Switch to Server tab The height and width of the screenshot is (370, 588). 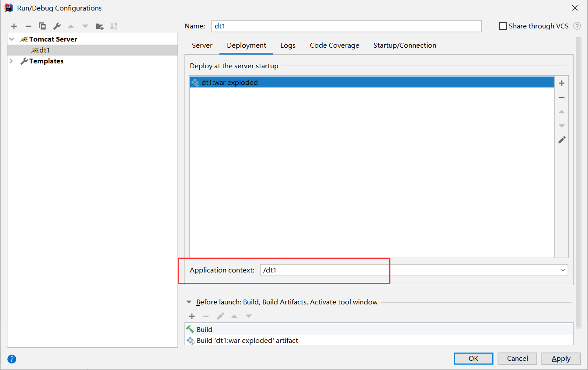(202, 45)
